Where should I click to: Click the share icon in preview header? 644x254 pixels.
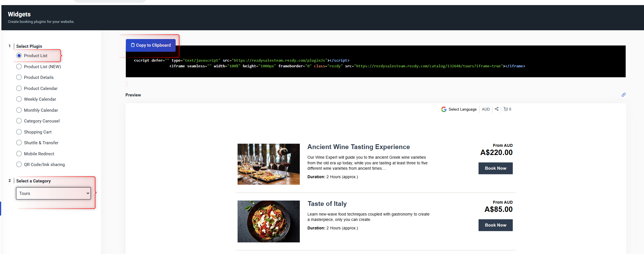pyautogui.click(x=497, y=109)
